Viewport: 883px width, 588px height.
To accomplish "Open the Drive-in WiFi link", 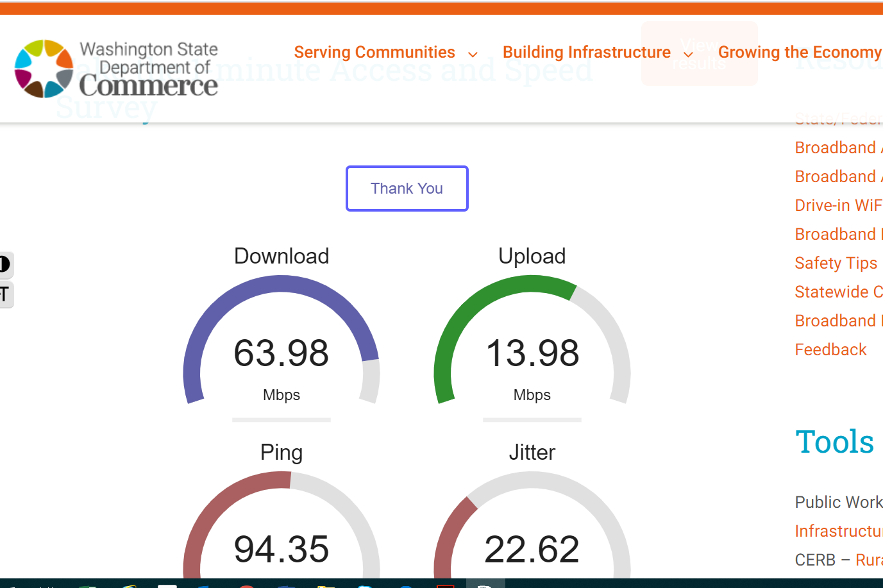I will click(839, 205).
